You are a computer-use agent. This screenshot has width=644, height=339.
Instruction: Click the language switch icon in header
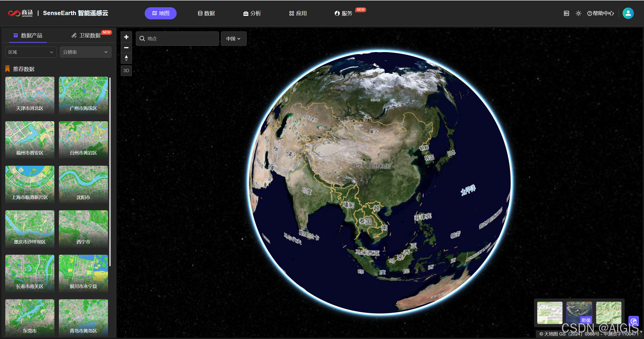[x=566, y=13]
